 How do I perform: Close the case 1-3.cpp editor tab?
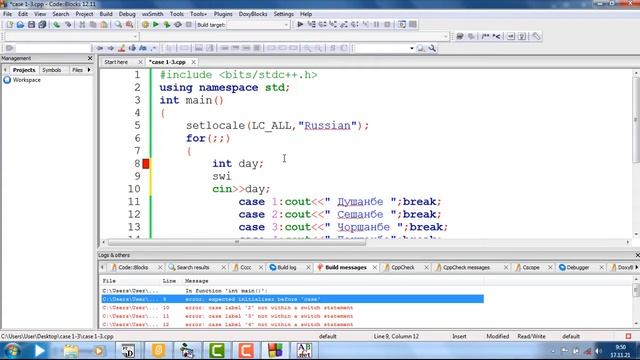(193, 62)
